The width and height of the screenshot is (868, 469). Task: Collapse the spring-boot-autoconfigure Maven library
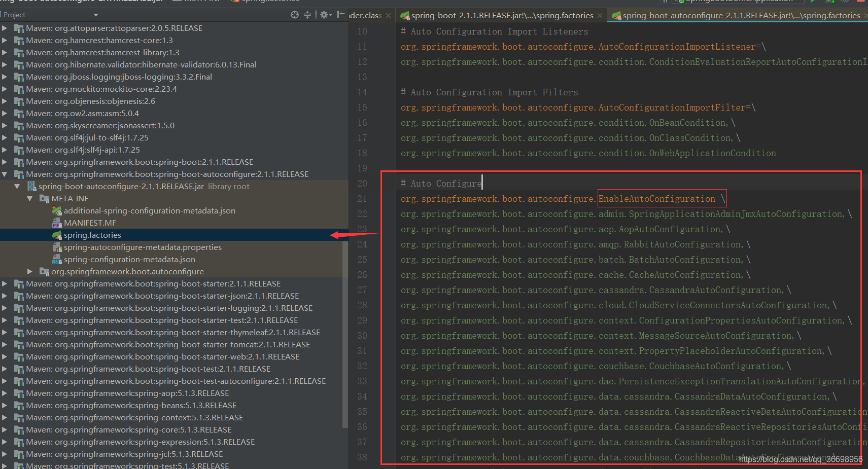(x=5, y=174)
